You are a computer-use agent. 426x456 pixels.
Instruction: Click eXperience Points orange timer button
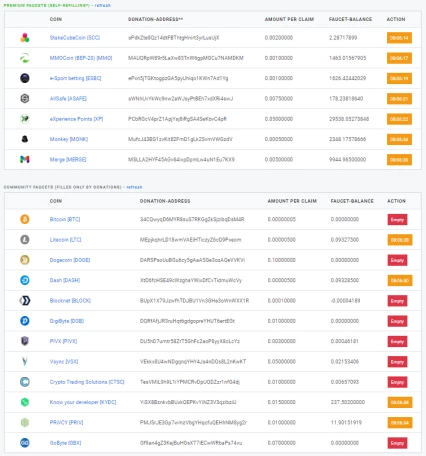coord(399,119)
